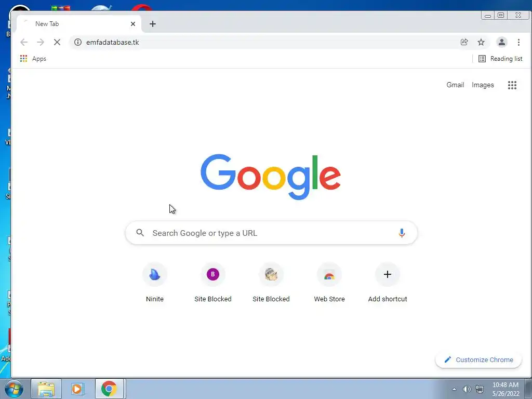Open the Chrome three-dot menu
The height and width of the screenshot is (399, 532).
(518, 42)
